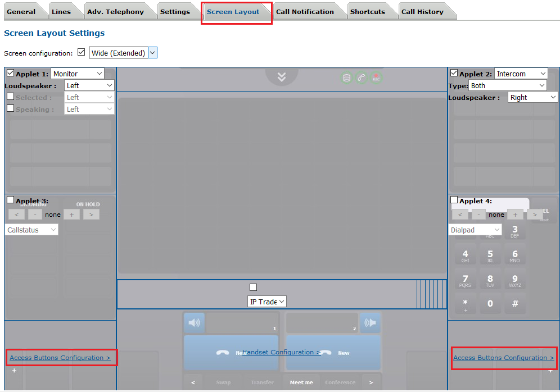
Task: Tick the unlabeled checkbox above IP Trade
Action: [x=253, y=287]
